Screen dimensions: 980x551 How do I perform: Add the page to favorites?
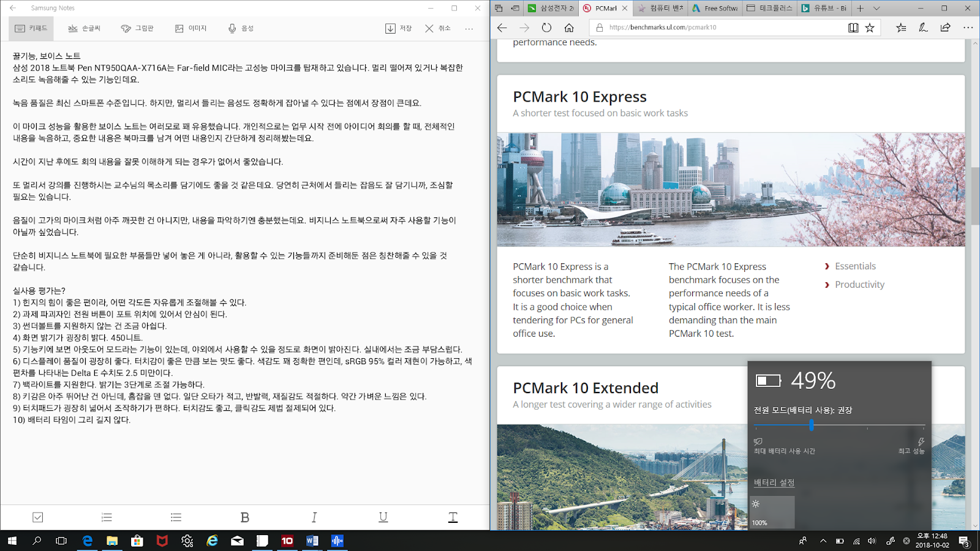(x=870, y=28)
